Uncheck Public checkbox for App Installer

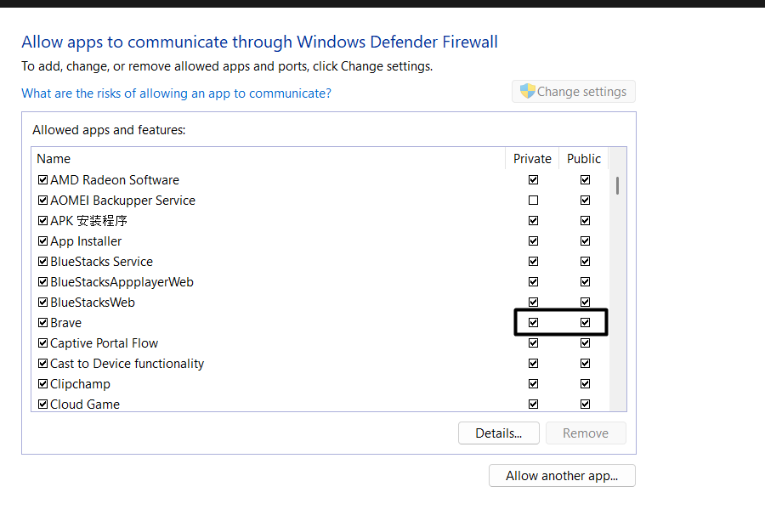585,241
